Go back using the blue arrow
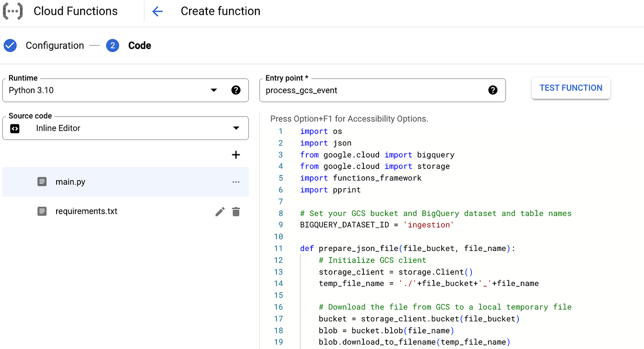 [157, 12]
